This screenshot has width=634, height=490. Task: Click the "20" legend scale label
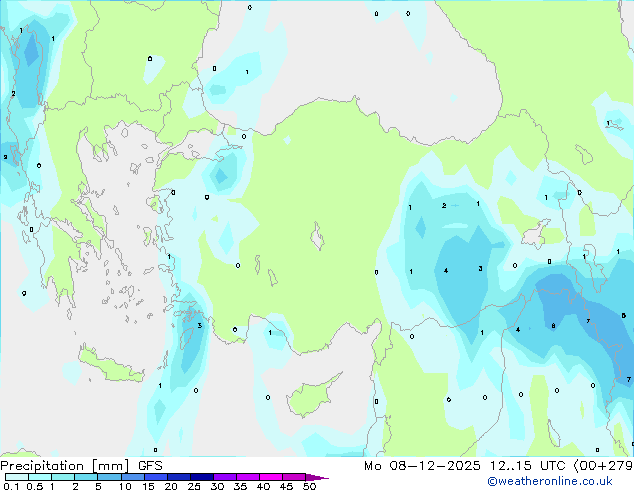171,486
